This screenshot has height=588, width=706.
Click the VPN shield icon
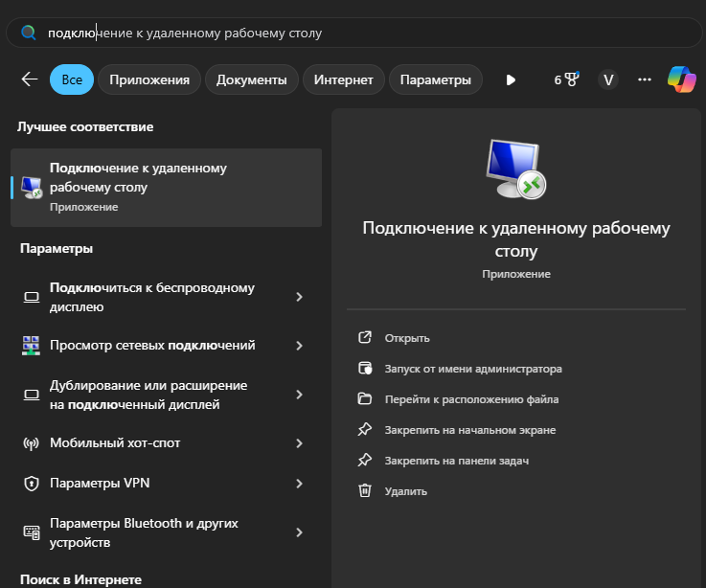pos(31,484)
